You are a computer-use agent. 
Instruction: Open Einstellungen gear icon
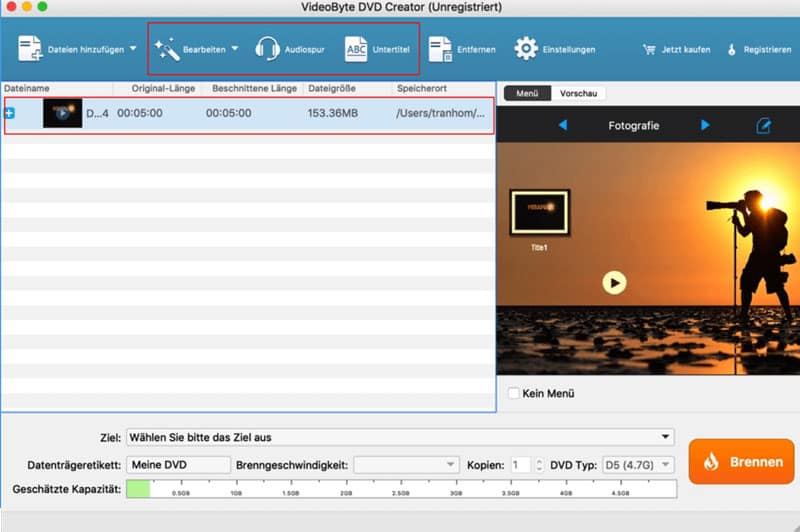click(x=526, y=49)
